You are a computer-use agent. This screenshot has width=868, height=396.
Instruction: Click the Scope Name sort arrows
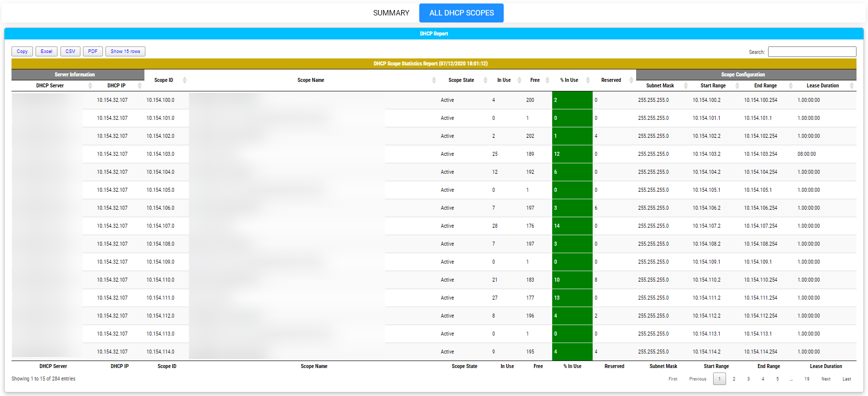(434, 80)
